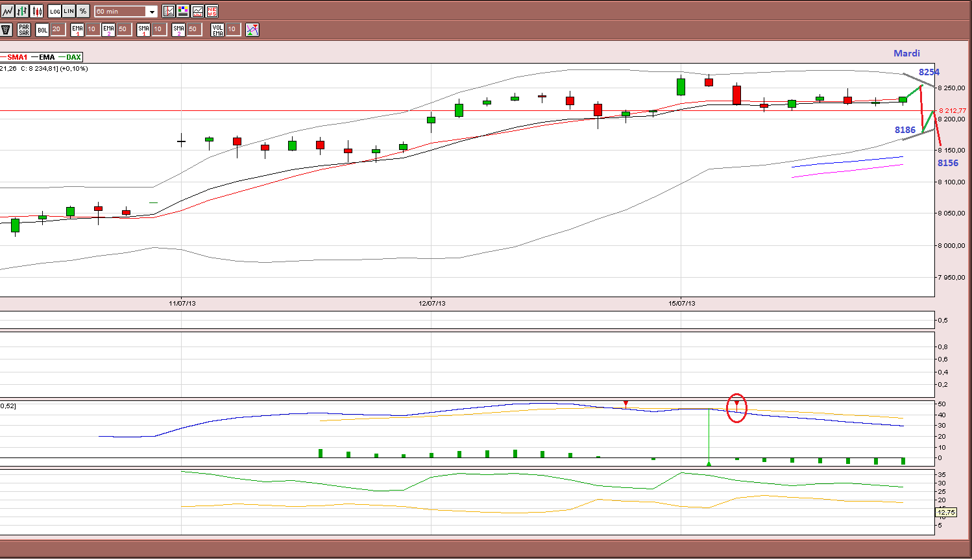Click the chart cursor/crosshair icon
Viewport: 972px width, 560px height.
pos(169,11)
